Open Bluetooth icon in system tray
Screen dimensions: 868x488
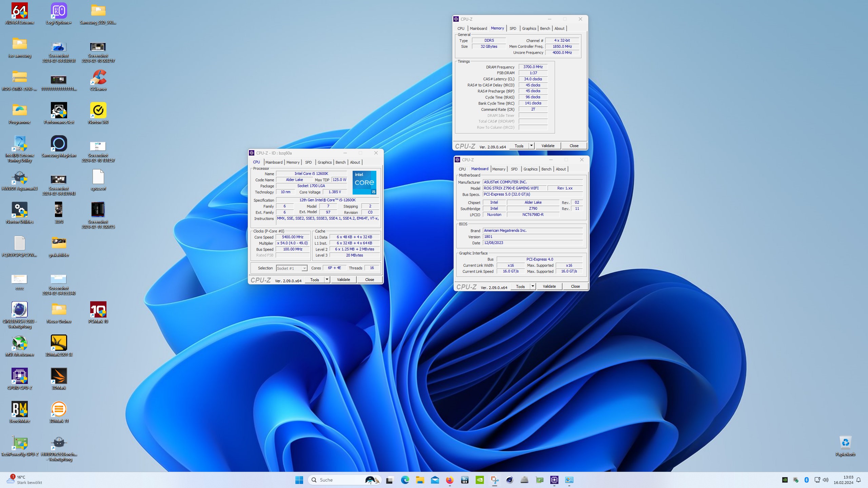coord(807,480)
